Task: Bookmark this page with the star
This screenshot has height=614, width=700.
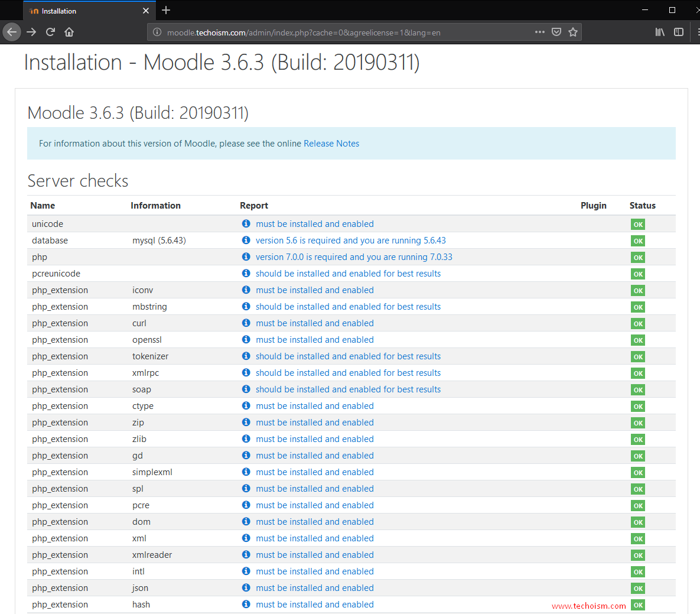Action: click(573, 32)
